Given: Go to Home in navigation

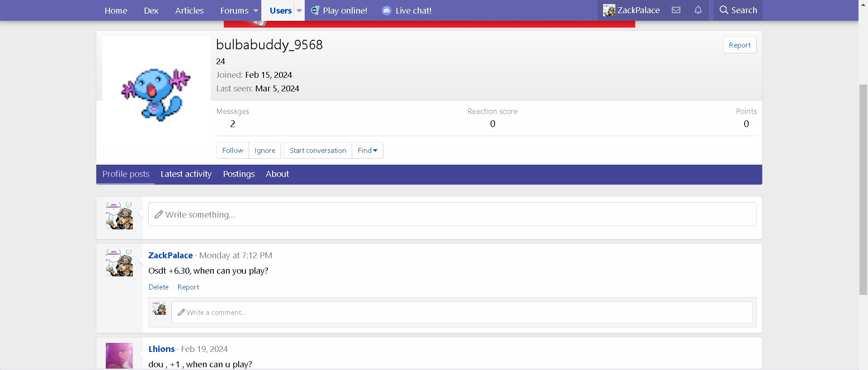Looking at the screenshot, I should point(116,10).
